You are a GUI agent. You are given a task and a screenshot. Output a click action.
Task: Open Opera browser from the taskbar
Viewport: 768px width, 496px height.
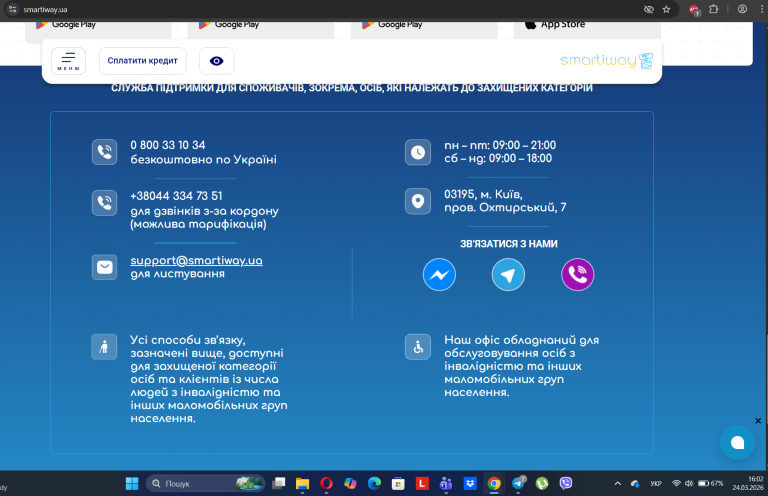coord(326,484)
